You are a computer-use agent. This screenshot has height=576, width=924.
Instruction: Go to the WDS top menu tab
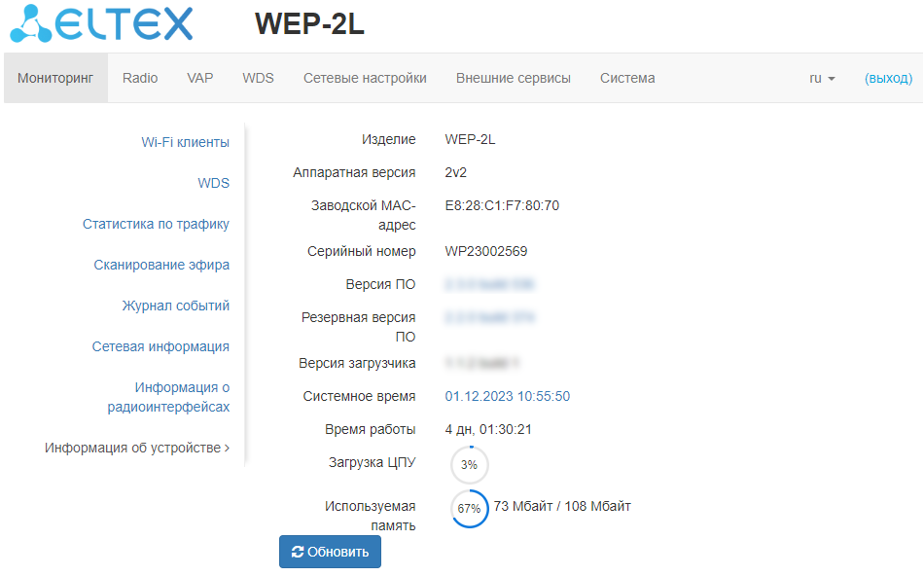(x=258, y=79)
